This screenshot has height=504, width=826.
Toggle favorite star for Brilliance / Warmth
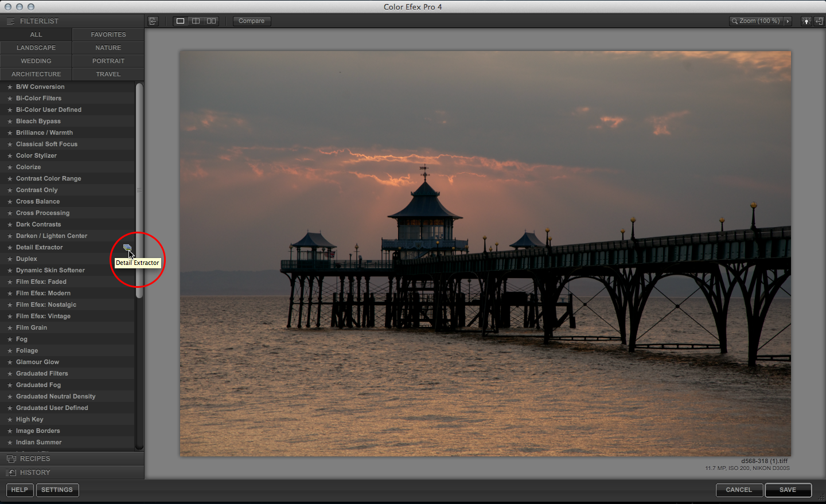[x=10, y=133]
